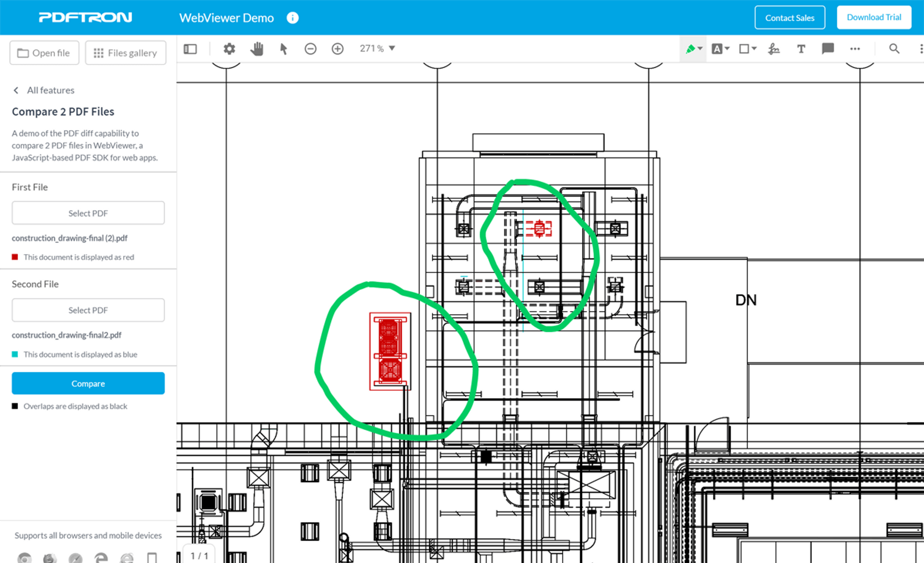Click the info icon beside WebViewer Demo
924x563 pixels.
pyautogui.click(x=293, y=18)
